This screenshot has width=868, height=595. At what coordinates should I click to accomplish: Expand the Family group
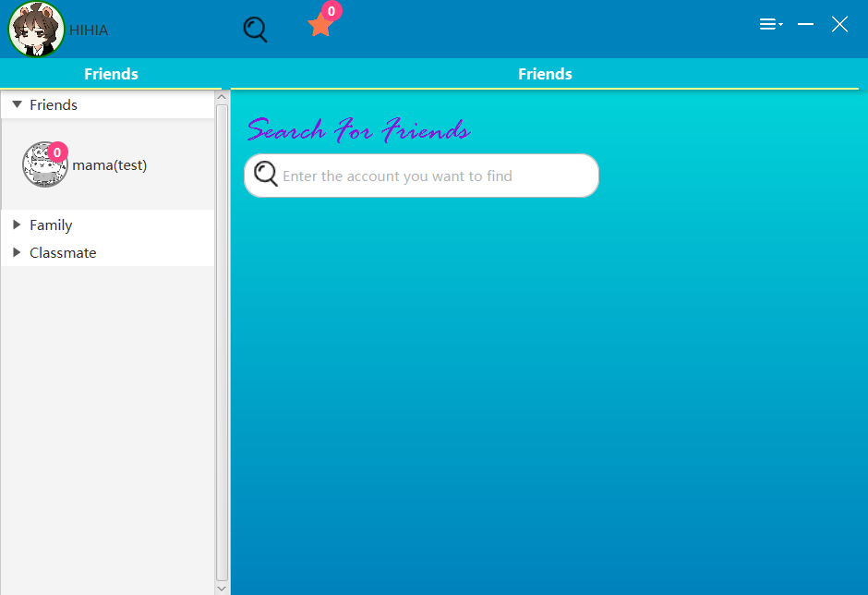click(x=17, y=225)
